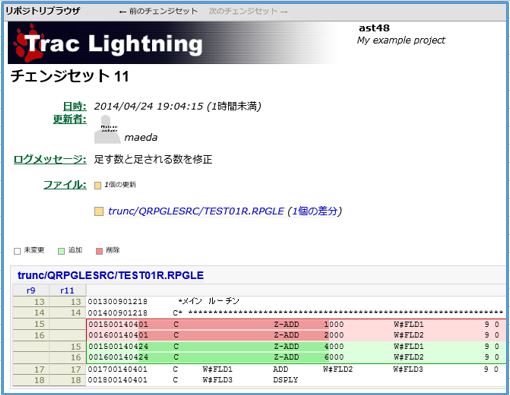This screenshot has height=395, width=510.
Task: Click the yellow modified-file icon beside TEST01R.RPGLE link
Action: click(x=99, y=212)
